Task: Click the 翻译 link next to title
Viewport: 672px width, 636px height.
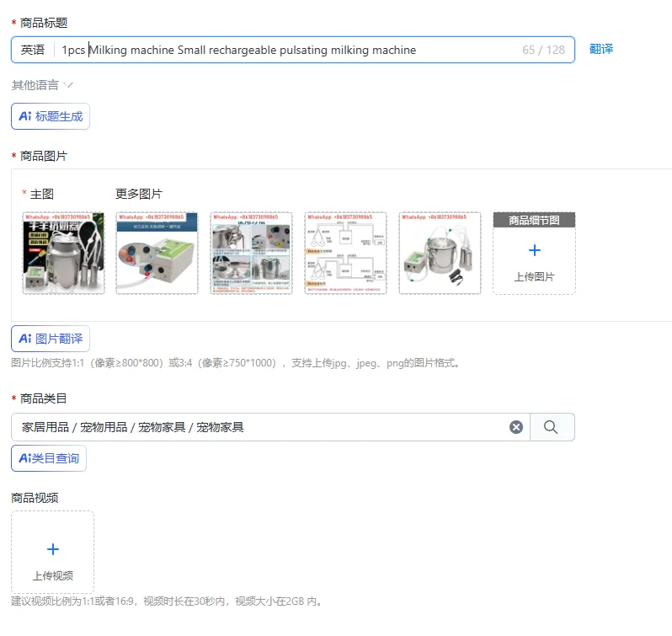Action: (x=601, y=50)
